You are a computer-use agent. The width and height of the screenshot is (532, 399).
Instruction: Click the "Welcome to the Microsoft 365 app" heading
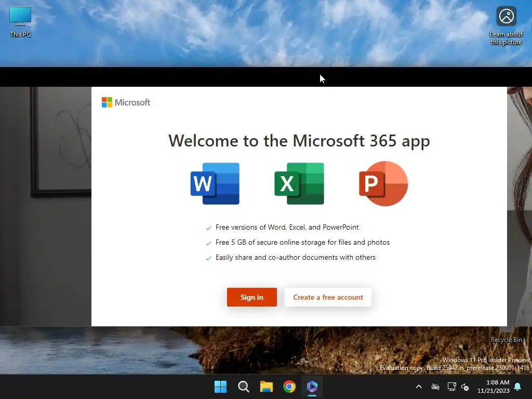click(299, 141)
